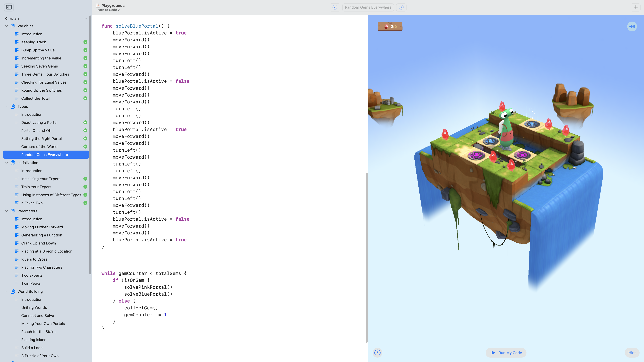
Task: Click the Bump Up the Value checkmark
Action: pos(85,50)
